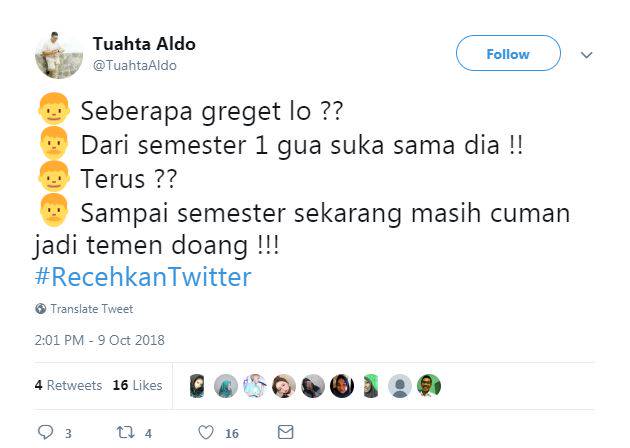View the 4 Retweets list
The height and width of the screenshot is (448, 630).
[x=68, y=385]
